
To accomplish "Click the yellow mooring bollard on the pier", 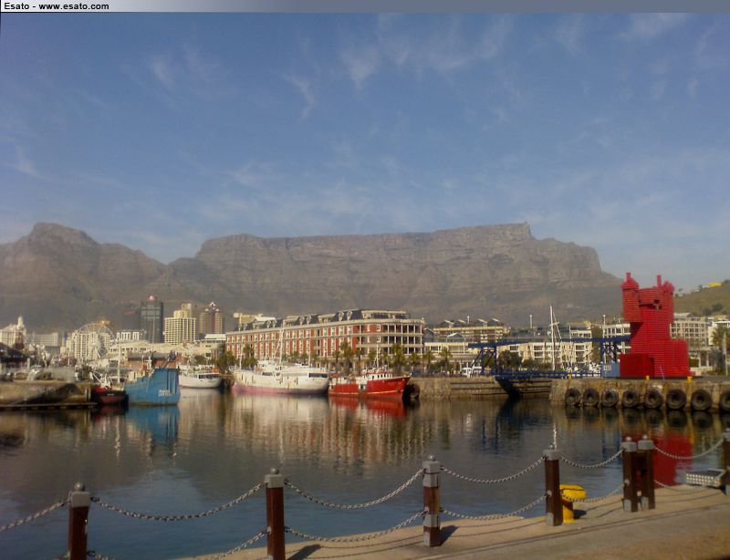I will [x=572, y=501].
